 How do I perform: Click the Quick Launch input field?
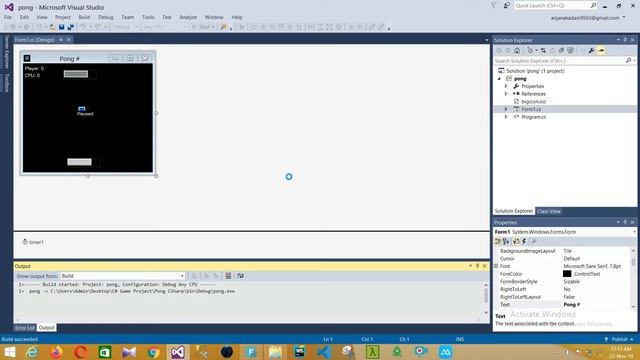click(552, 5)
